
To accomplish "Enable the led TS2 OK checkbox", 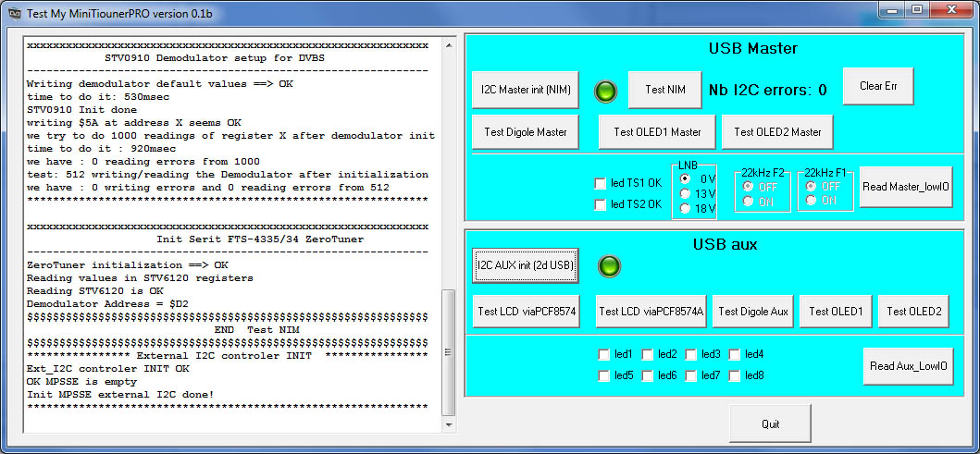I will pos(600,204).
